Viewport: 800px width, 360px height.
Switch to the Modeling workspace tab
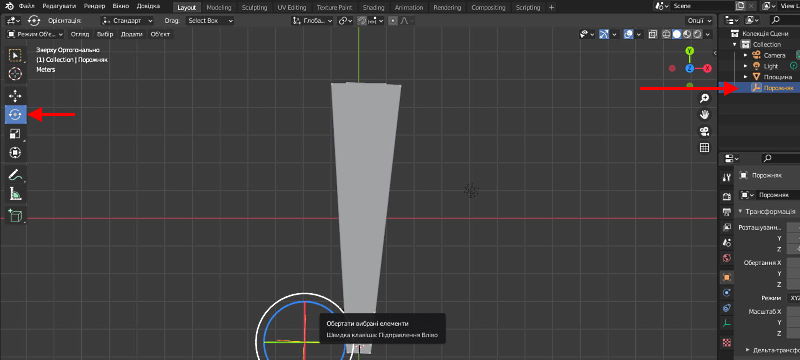click(x=219, y=8)
